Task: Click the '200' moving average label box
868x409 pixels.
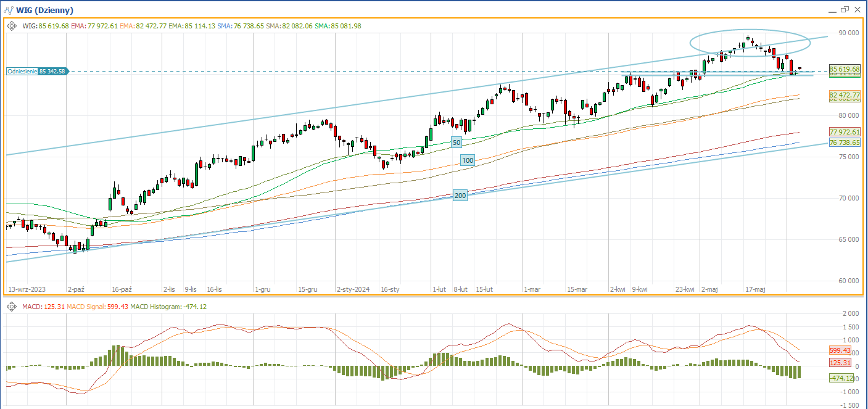Action: click(x=460, y=196)
